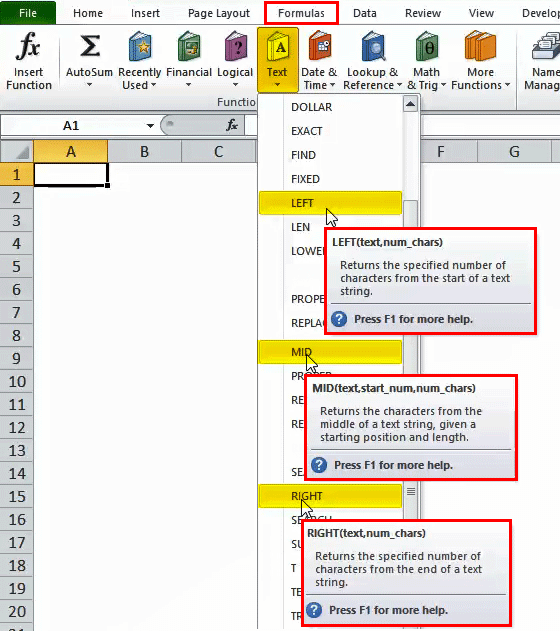Open the Math & Trig functions icon

[x=427, y=46]
